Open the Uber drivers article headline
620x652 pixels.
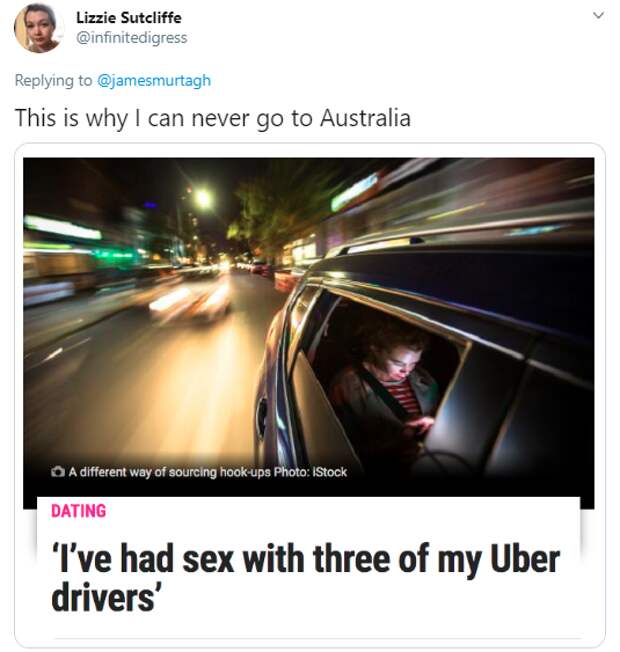pyautogui.click(x=306, y=578)
